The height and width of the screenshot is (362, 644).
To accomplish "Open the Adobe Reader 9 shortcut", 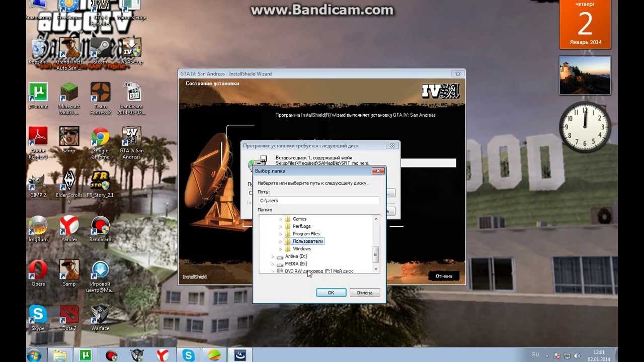I will [38, 143].
